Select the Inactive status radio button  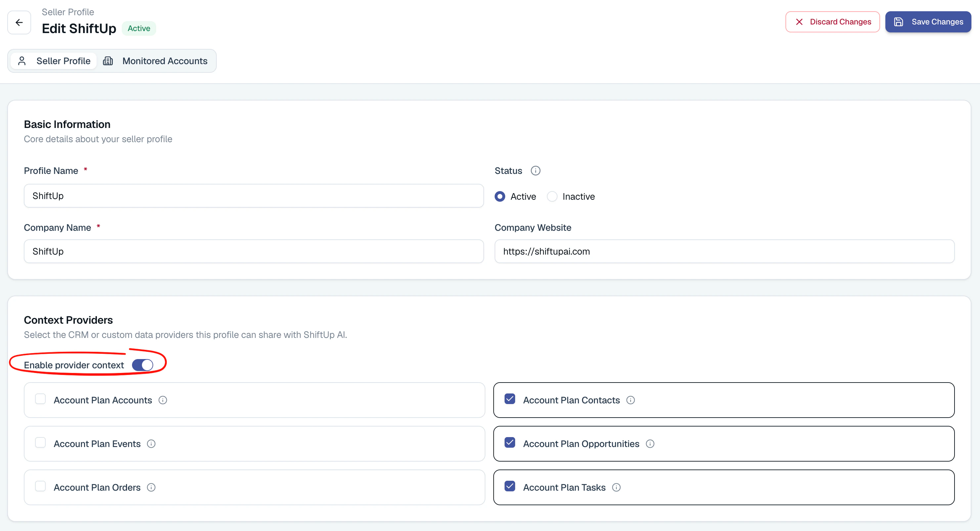tap(552, 196)
